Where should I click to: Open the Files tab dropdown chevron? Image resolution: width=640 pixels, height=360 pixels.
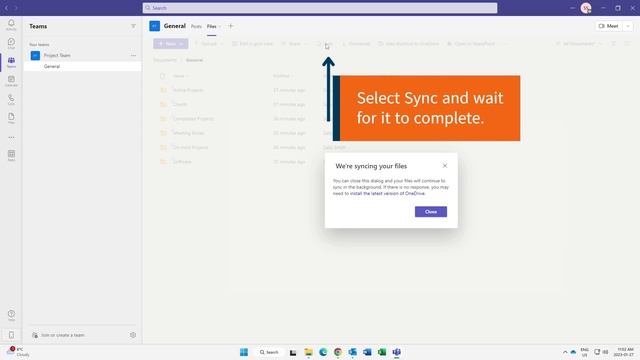[220, 27]
